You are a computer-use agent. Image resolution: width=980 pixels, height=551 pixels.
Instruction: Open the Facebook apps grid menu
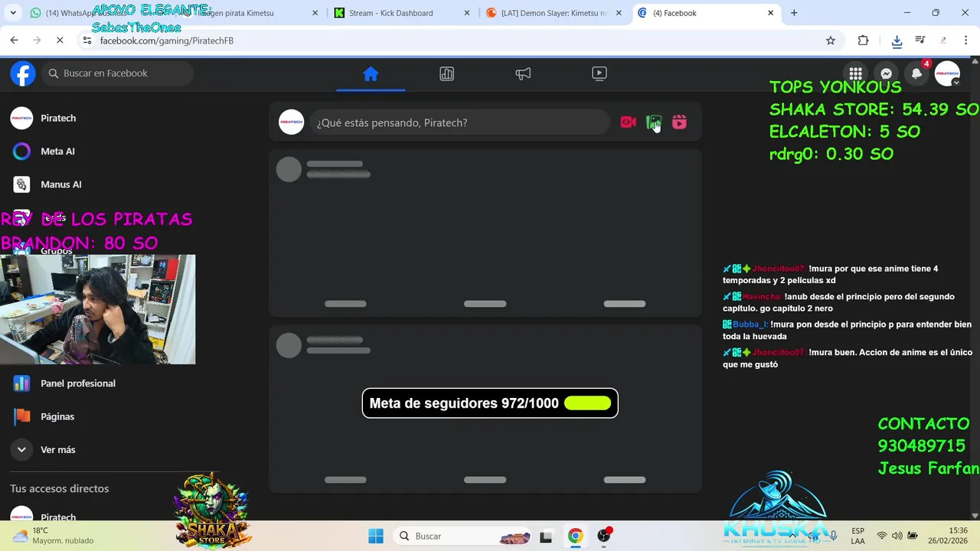856,73
